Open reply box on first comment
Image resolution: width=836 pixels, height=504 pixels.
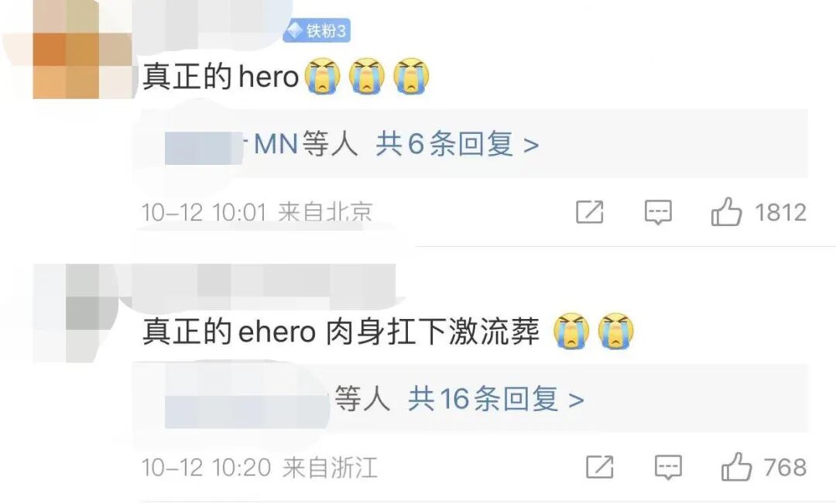pyautogui.click(x=658, y=212)
